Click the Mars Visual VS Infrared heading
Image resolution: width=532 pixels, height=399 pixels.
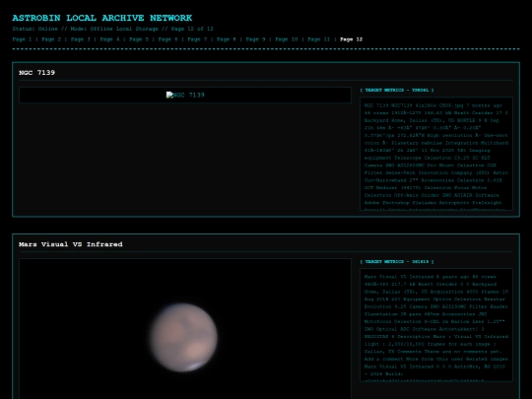(71, 244)
